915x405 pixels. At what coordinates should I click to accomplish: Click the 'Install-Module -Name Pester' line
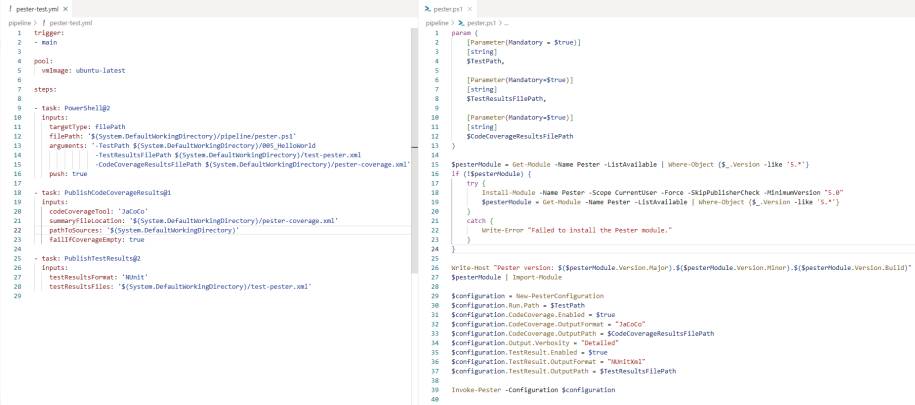(x=663, y=193)
